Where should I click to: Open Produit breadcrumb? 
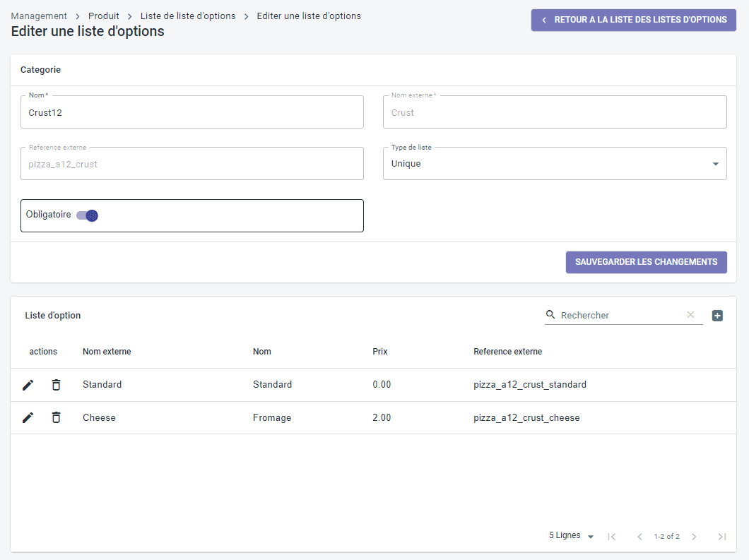104,16
